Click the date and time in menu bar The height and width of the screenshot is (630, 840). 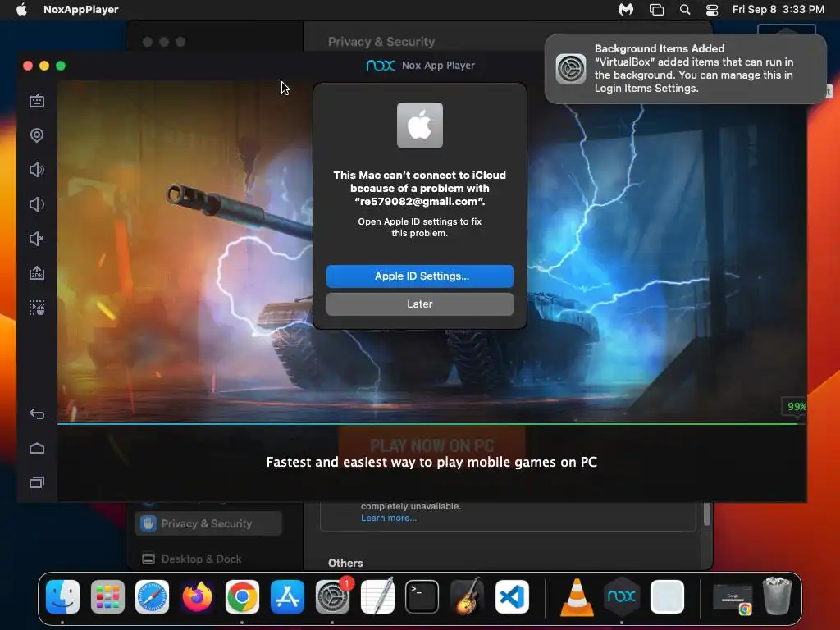[778, 9]
